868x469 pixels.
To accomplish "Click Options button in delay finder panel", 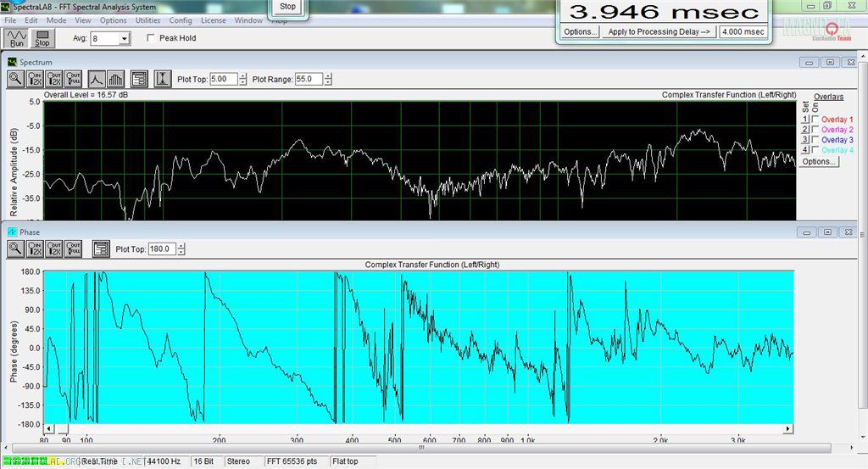I will (x=580, y=32).
